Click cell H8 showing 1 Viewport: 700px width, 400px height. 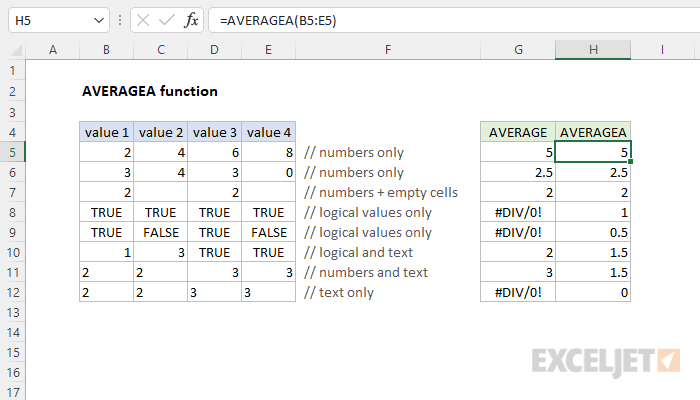pos(593,212)
